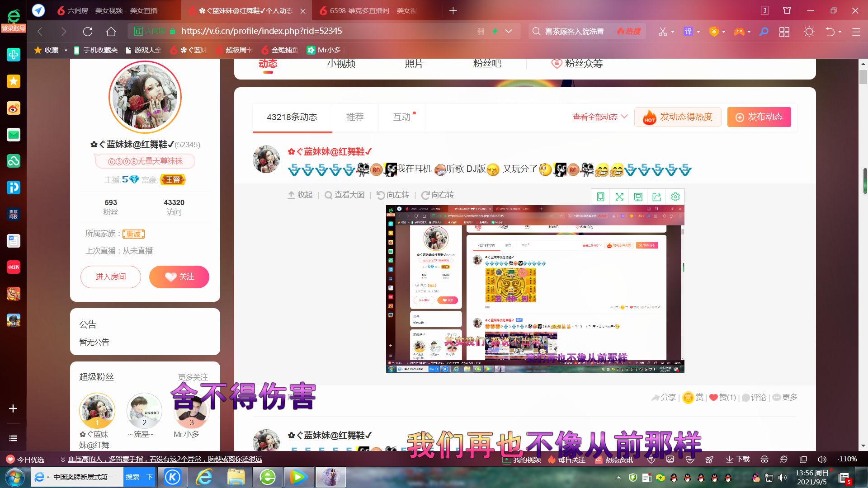
Task: Open 更多 options on the post
Action: point(785,397)
